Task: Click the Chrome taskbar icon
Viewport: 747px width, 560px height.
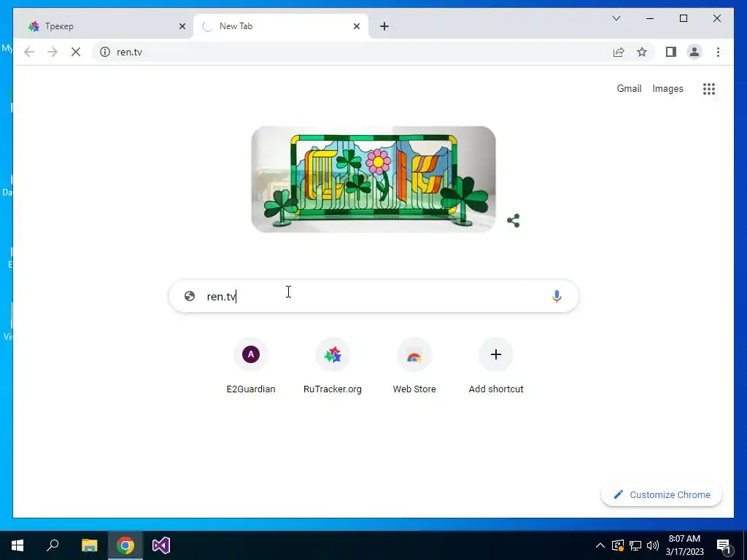Action: [x=125, y=545]
